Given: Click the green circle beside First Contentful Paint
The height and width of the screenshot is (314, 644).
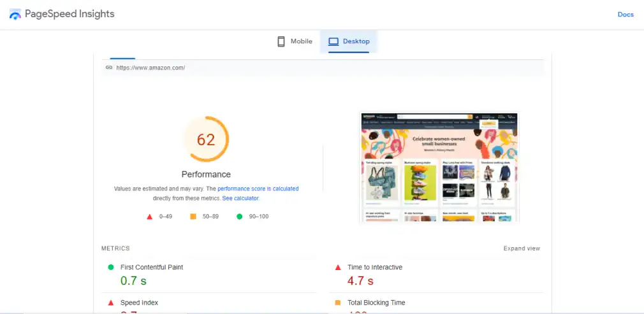Looking at the screenshot, I should pos(110,268).
